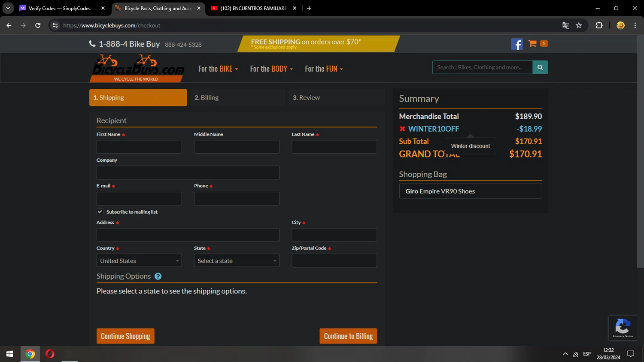This screenshot has width=644, height=362.
Task: Open the Shipping Options help icon
Action: pos(158,276)
